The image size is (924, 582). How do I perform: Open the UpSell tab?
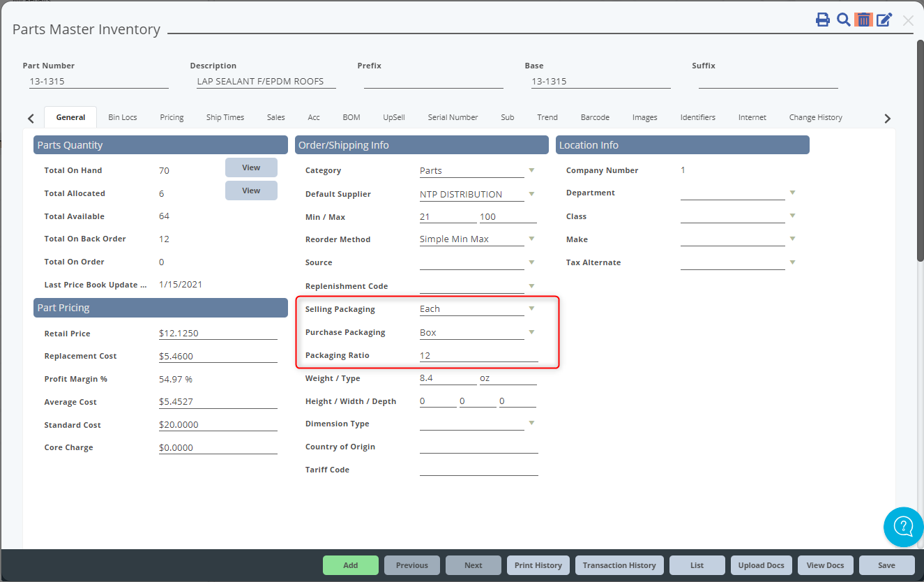[394, 117]
